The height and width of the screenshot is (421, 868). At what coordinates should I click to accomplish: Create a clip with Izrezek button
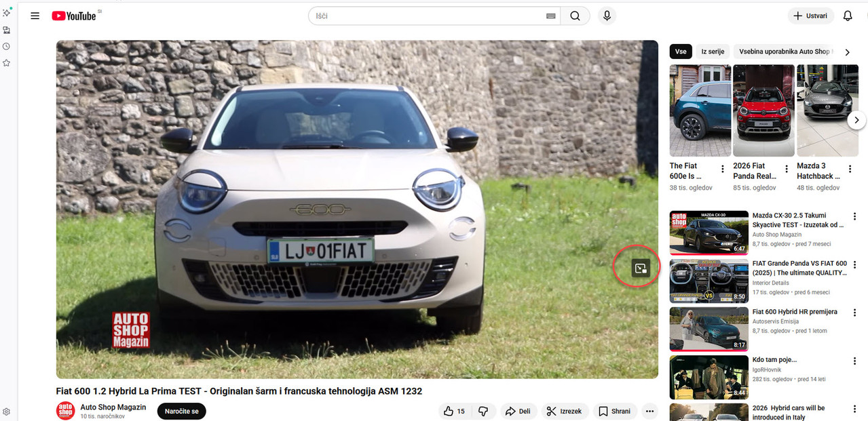coord(565,411)
